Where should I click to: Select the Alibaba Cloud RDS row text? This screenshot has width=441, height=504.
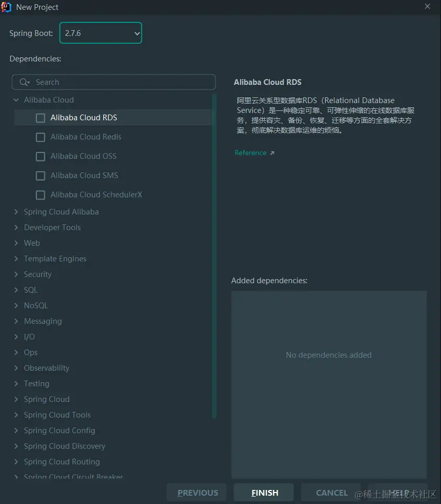(x=84, y=118)
